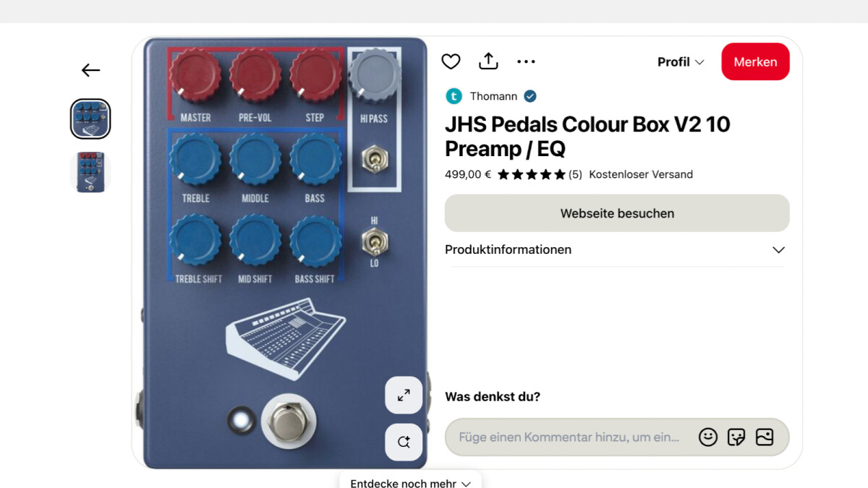Open the Profil board dropdown
Screen dimensions: 868x488
tap(681, 62)
